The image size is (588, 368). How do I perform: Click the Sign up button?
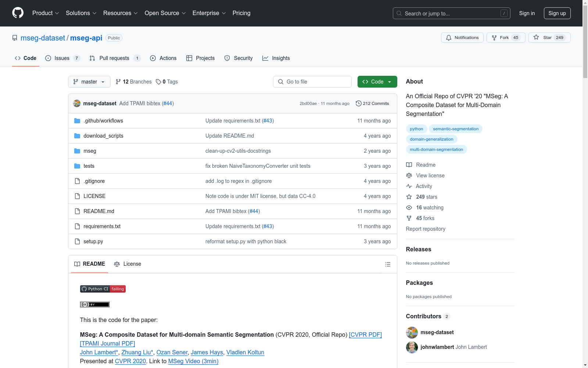coord(557,13)
